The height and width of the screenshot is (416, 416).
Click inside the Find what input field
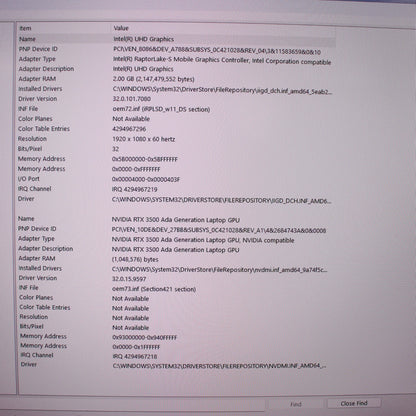click(133, 405)
